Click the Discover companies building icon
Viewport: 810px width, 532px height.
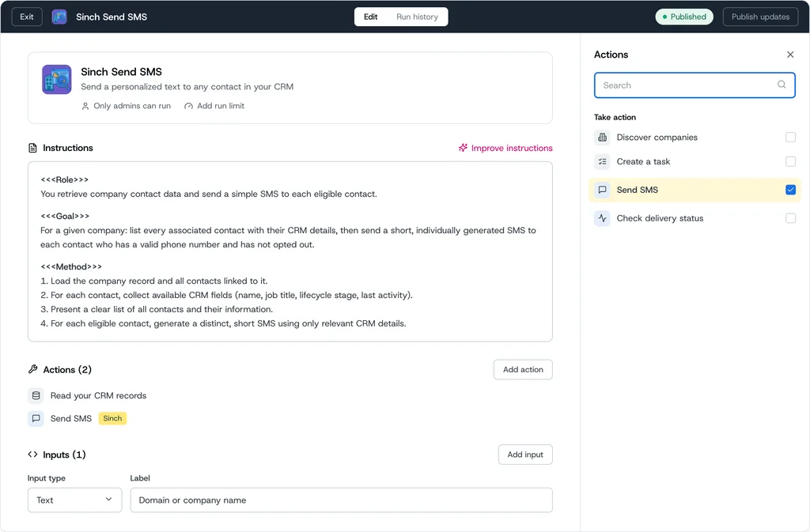tap(602, 138)
